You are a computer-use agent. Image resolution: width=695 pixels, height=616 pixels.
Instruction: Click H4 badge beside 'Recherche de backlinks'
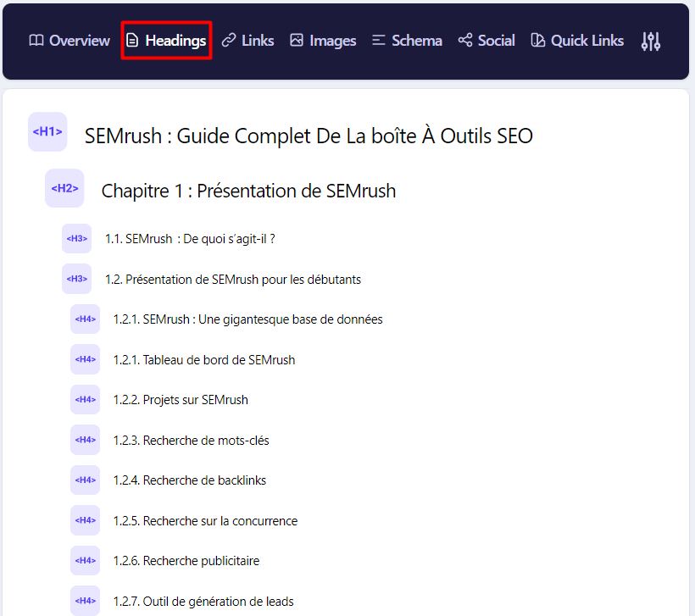[85, 480]
